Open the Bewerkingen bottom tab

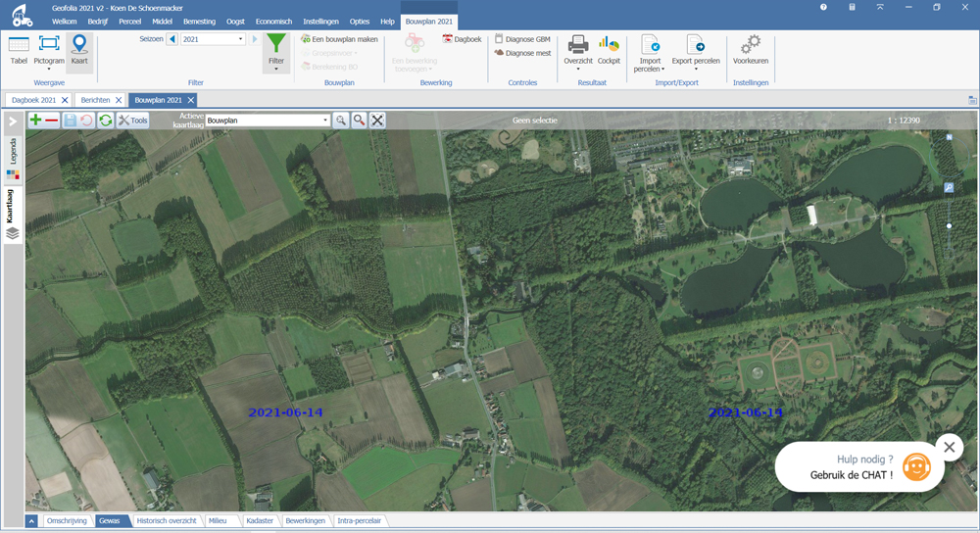point(305,520)
